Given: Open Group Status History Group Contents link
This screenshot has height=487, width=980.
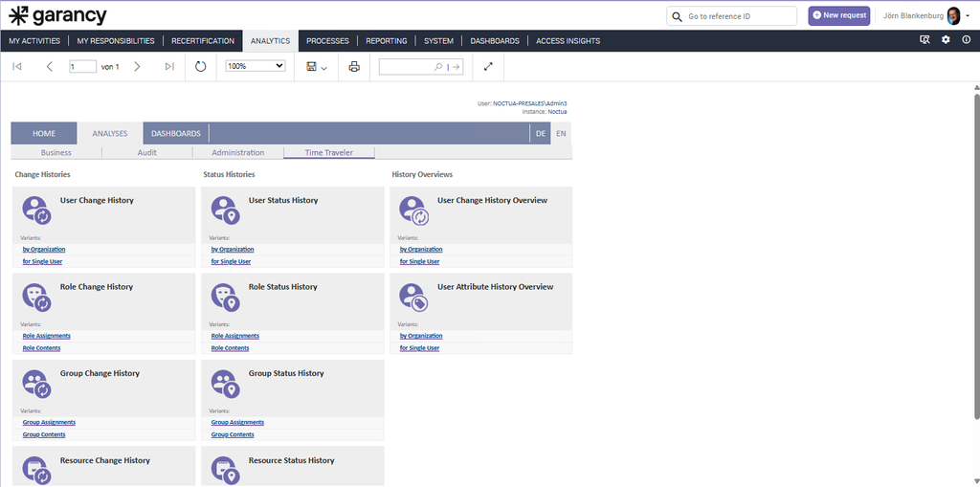Looking at the screenshot, I should [233, 434].
